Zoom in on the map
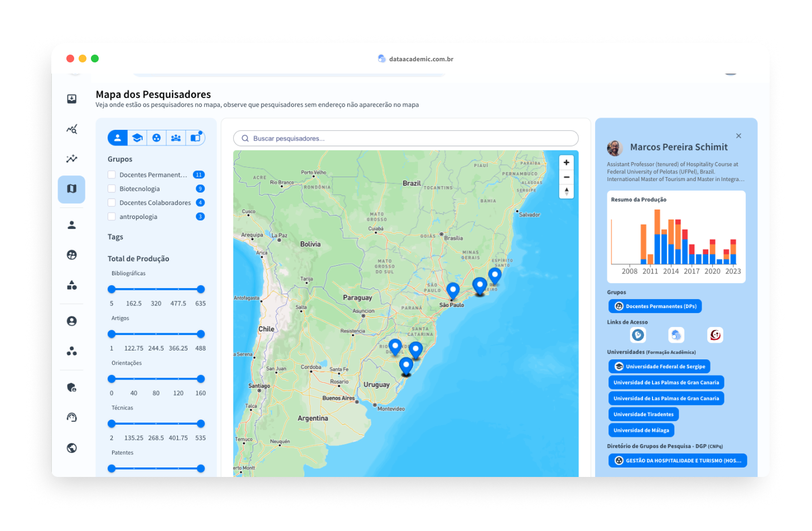The image size is (812, 531). [x=566, y=163]
